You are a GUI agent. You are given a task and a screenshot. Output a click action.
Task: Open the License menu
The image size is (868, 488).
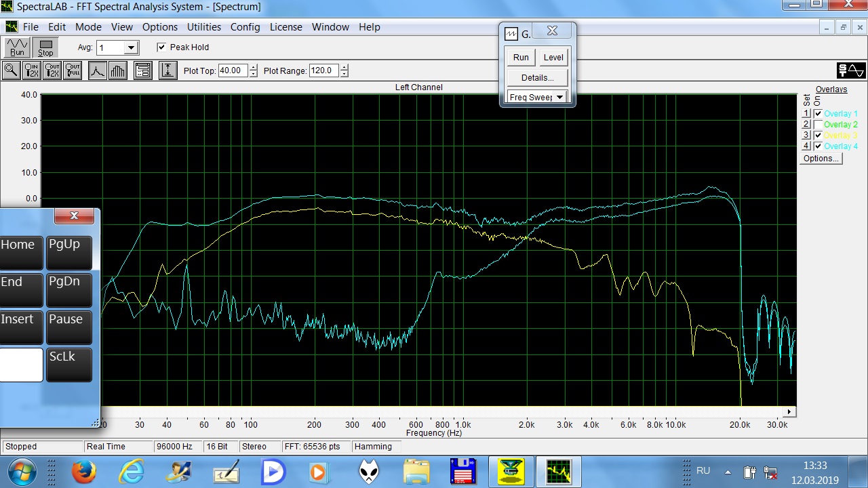click(x=286, y=27)
